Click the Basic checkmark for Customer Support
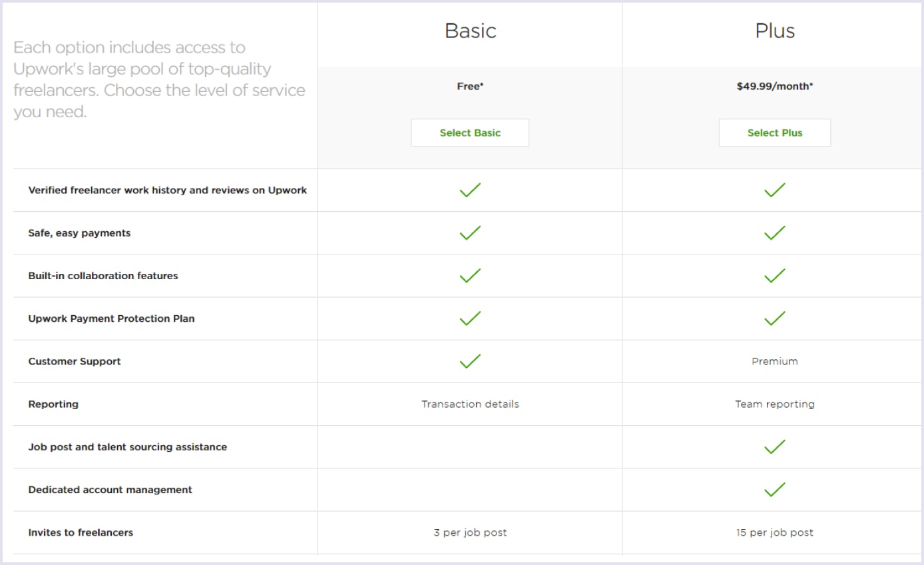 [x=470, y=361]
